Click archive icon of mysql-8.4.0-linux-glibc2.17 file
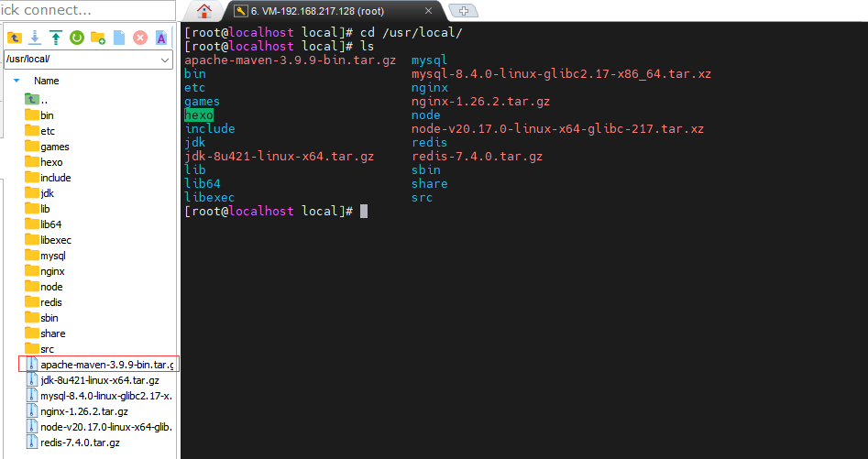Viewport: 868px width, 459px height. (32, 396)
